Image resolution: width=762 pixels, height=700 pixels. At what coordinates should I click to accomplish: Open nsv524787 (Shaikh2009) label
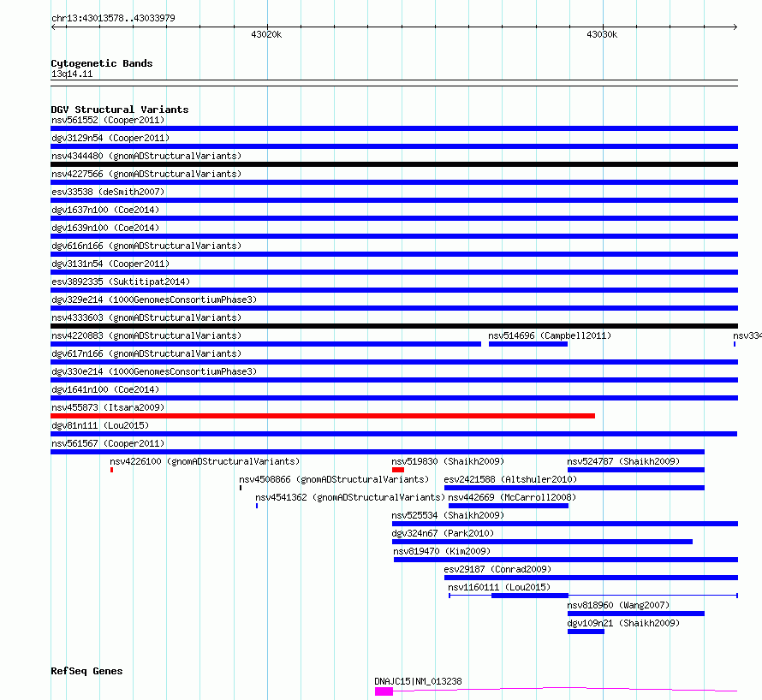coord(623,461)
